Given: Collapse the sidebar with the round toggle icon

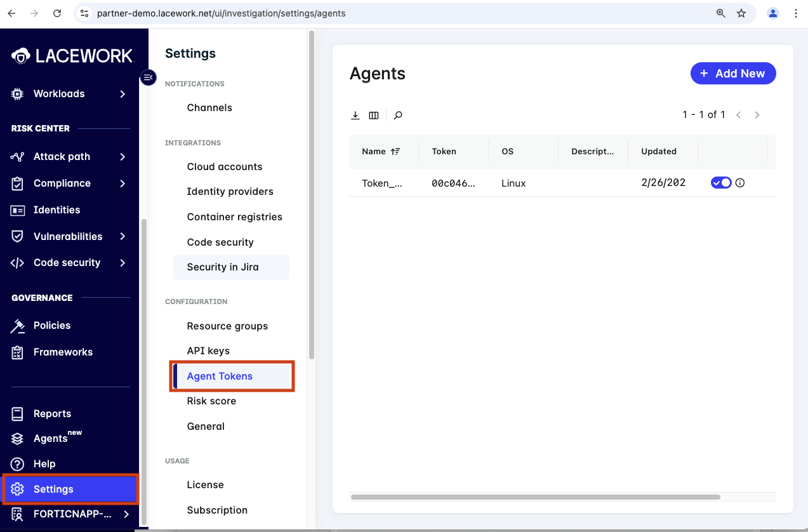Looking at the screenshot, I should coord(148,77).
